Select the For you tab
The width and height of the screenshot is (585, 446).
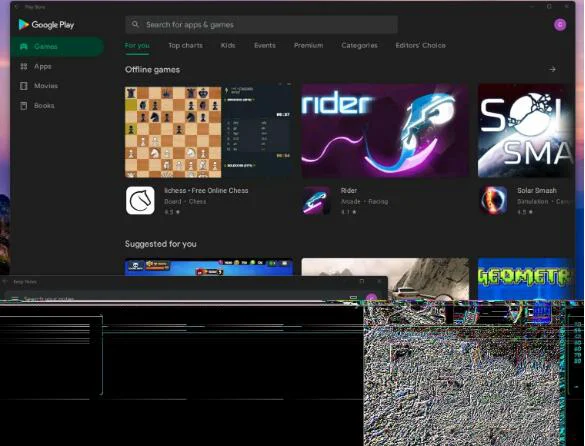pyautogui.click(x=137, y=46)
